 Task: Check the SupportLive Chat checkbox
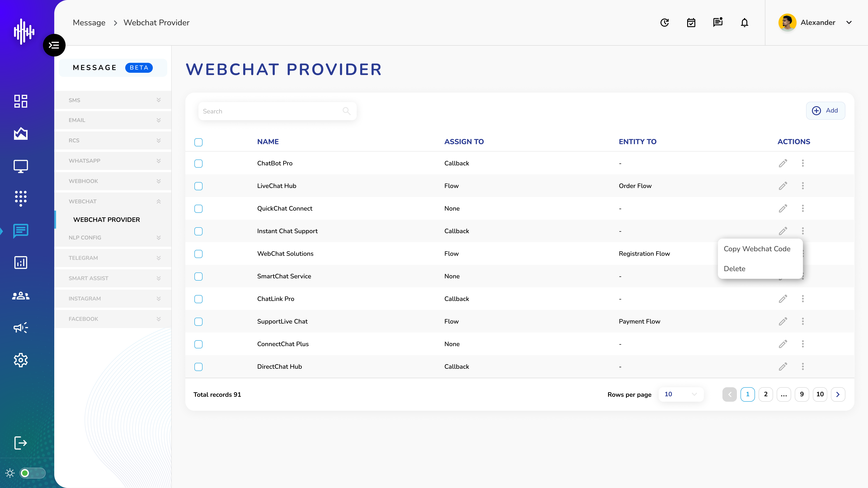(x=198, y=321)
